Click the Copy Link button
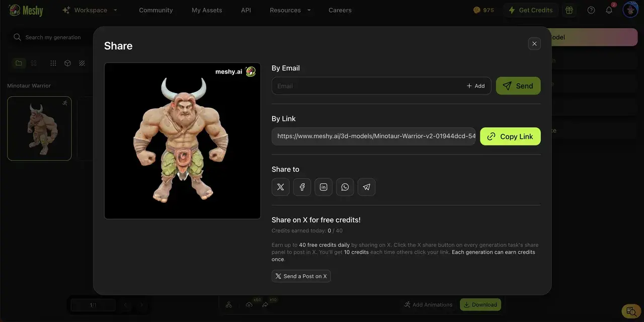The width and height of the screenshot is (644, 322). [510, 136]
